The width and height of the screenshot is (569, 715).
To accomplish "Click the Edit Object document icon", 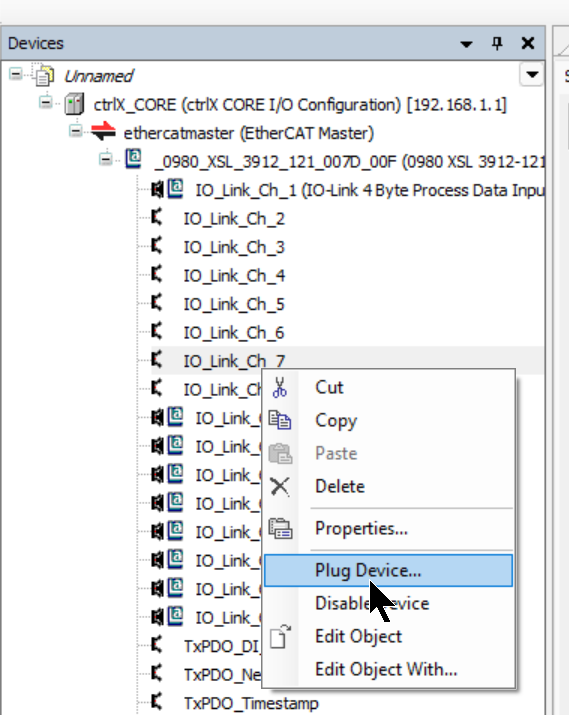I will click(x=280, y=637).
